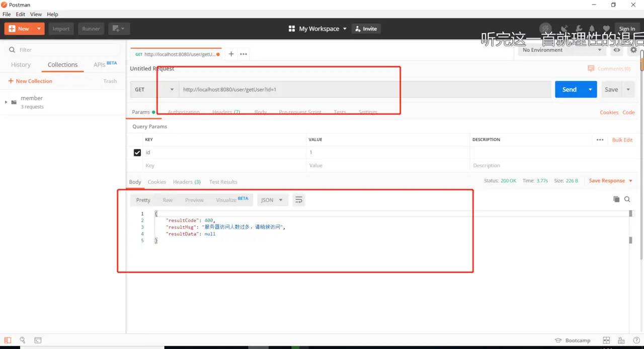
Task: Click the blue Send button
Action: (570, 90)
